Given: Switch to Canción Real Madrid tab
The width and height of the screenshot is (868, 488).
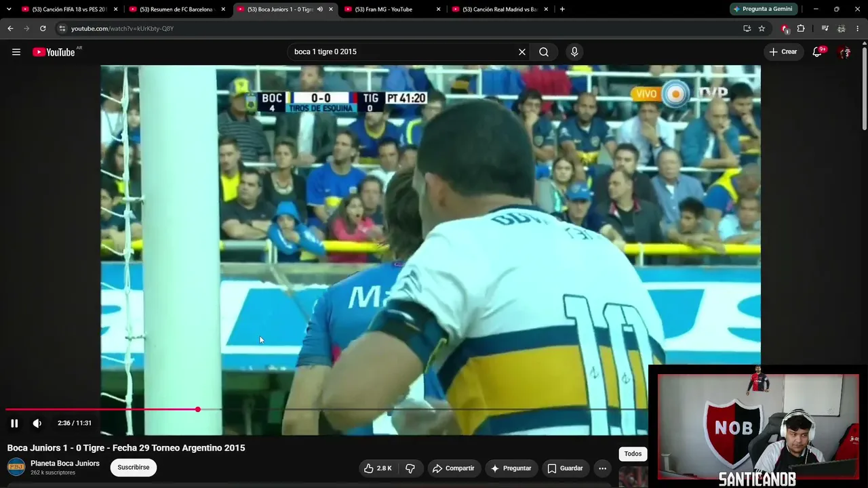Looking at the screenshot, I should [x=500, y=9].
